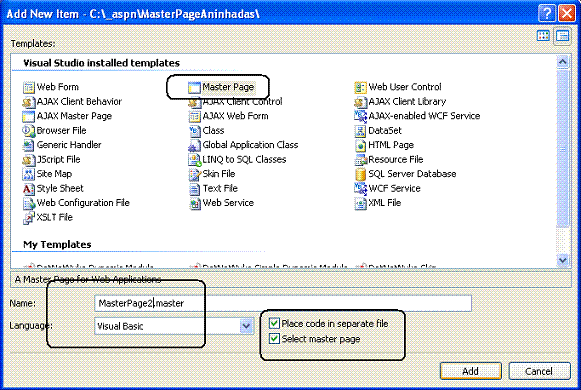Select the Generic Handler icon
This screenshot has width=581, height=390.
click(x=29, y=145)
